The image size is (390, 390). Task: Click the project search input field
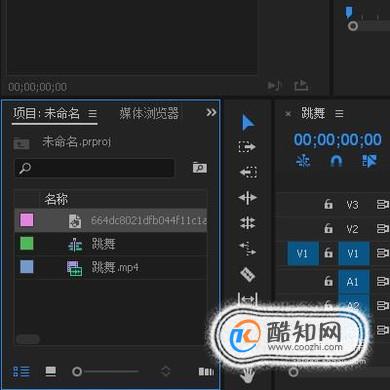[x=95, y=168]
